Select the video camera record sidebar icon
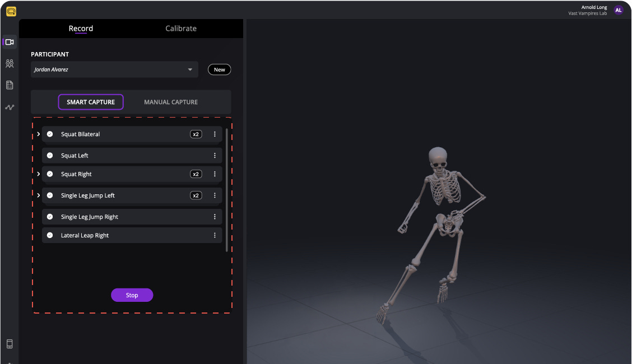The width and height of the screenshot is (632, 364). 10,42
